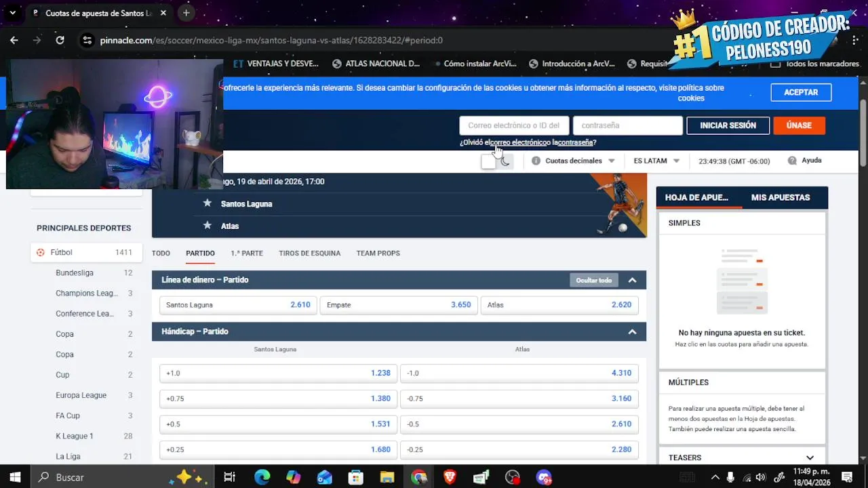Open the tab search dropdown arrow
Screen dimensions: 868x488
coord(12,12)
